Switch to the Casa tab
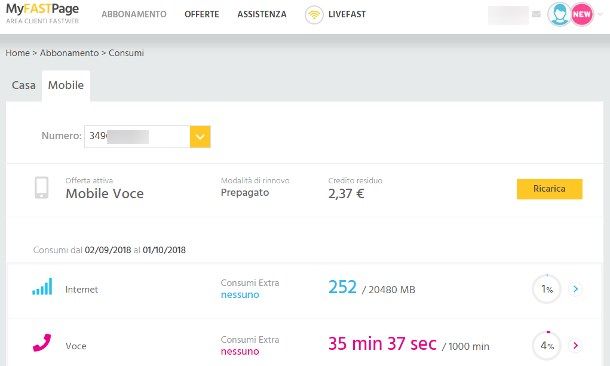 click(x=24, y=85)
